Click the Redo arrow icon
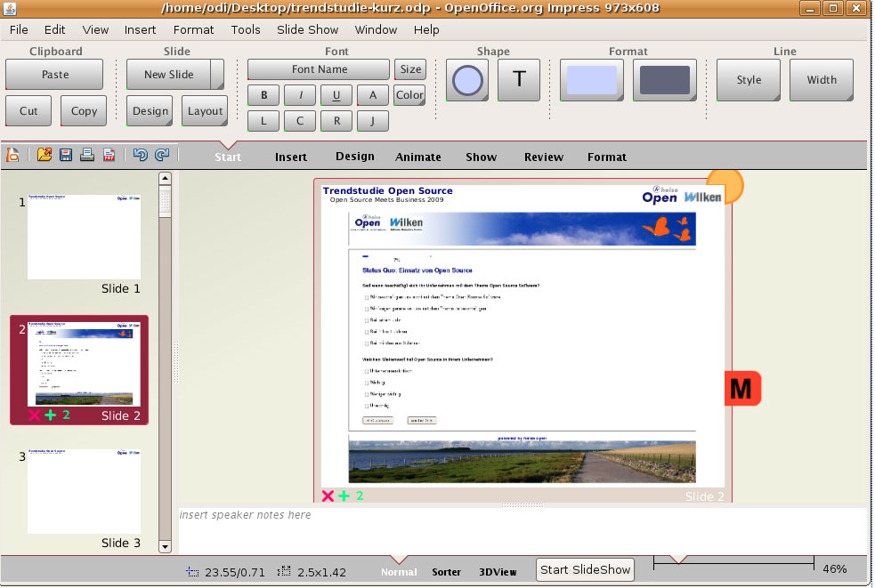 pyautogui.click(x=161, y=155)
